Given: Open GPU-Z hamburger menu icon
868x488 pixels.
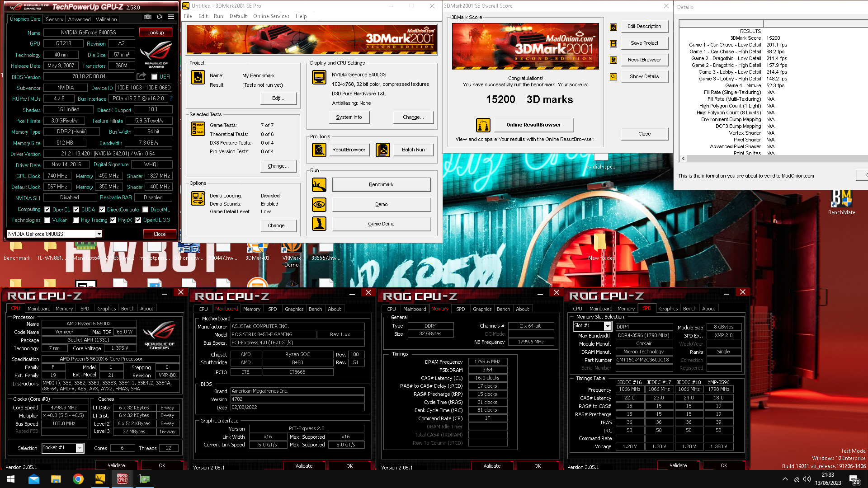Looking at the screenshot, I should (171, 17).
